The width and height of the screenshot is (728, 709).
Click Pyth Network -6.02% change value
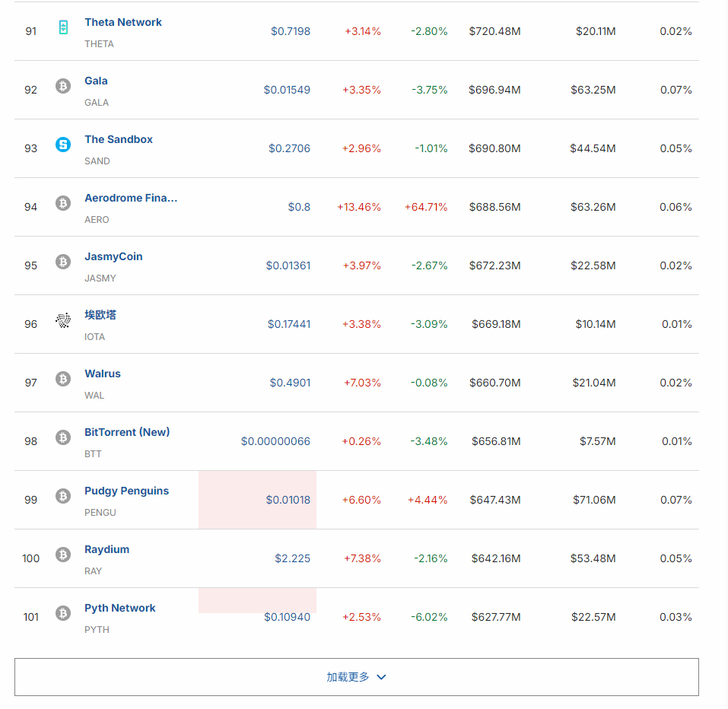pyautogui.click(x=430, y=617)
